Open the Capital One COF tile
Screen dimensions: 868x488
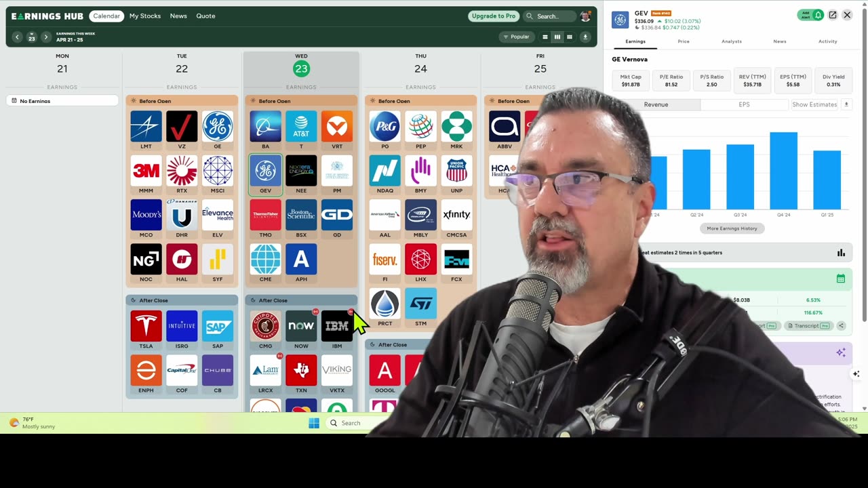[182, 374]
